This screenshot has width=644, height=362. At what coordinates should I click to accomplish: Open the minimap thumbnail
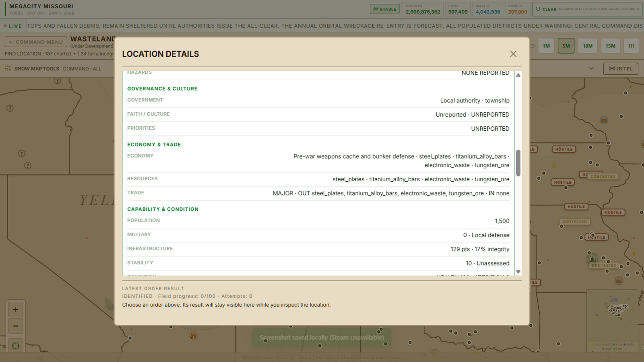(x=612, y=321)
